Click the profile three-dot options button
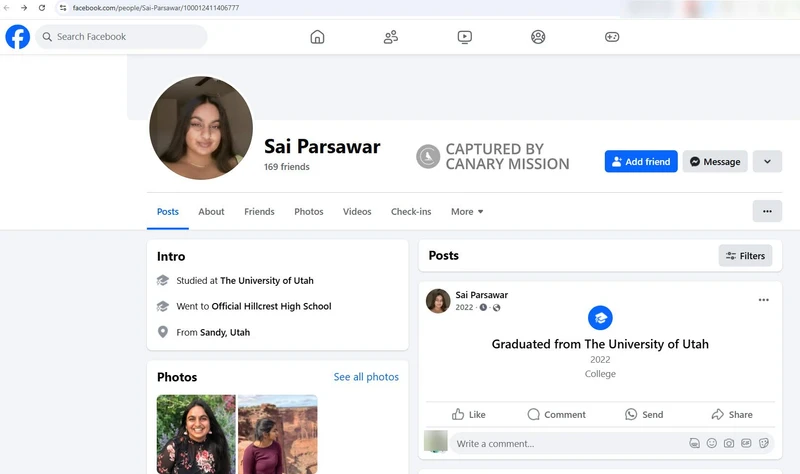800x474 pixels. (767, 211)
